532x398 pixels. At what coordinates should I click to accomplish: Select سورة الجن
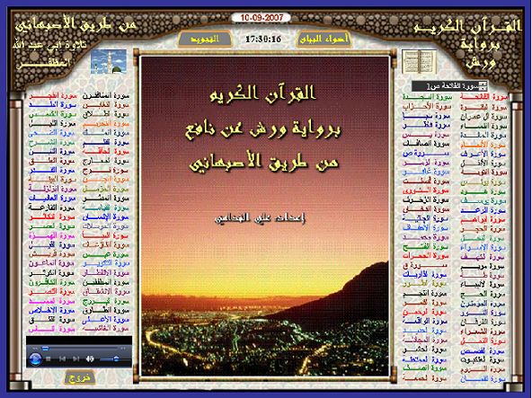pyautogui.click(x=105, y=180)
